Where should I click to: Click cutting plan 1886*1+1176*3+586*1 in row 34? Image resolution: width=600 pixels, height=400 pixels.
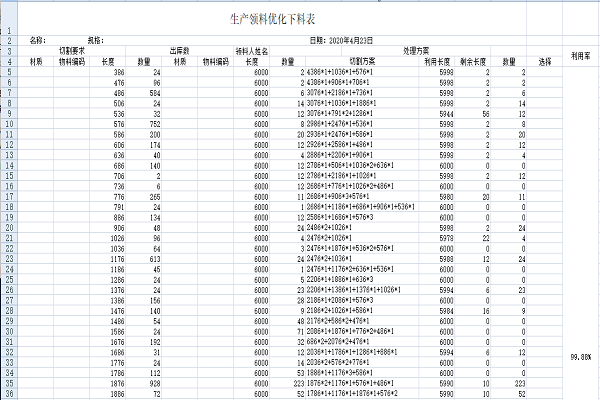[340, 373]
